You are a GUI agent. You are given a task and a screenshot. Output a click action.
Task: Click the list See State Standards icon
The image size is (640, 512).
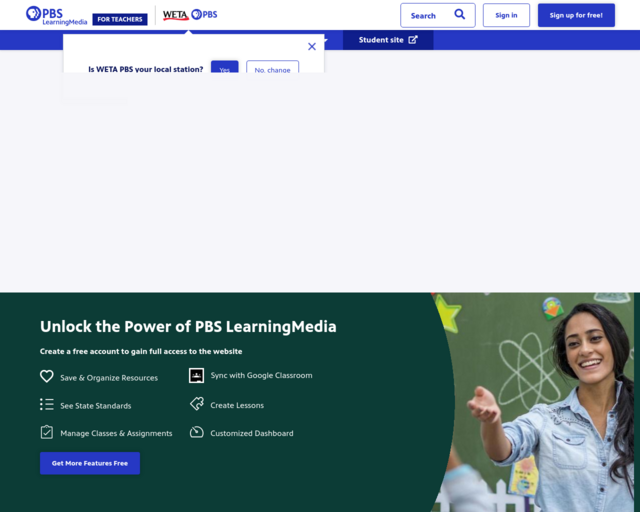click(x=47, y=404)
